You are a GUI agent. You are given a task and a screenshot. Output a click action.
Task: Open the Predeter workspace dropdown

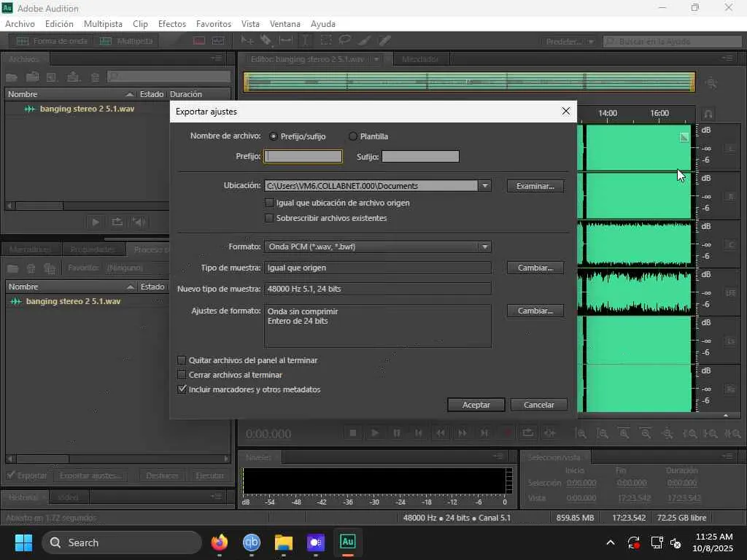[x=568, y=42]
